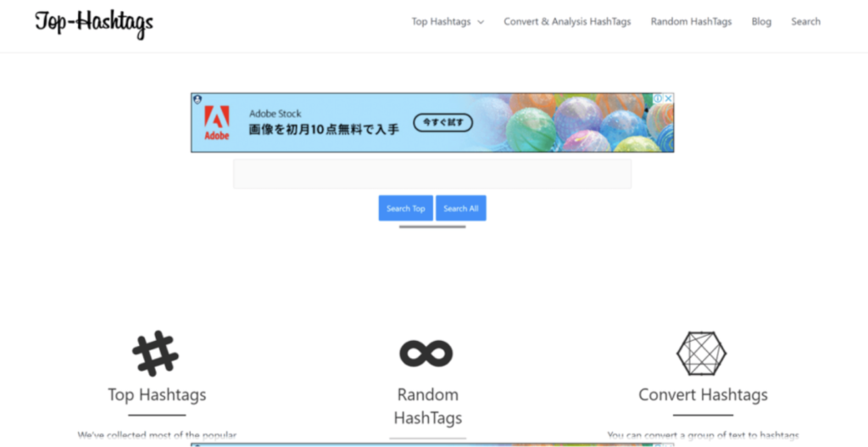This screenshot has height=447, width=868.
Task: Open Convert & Analysis HashTags page
Action: (x=567, y=22)
